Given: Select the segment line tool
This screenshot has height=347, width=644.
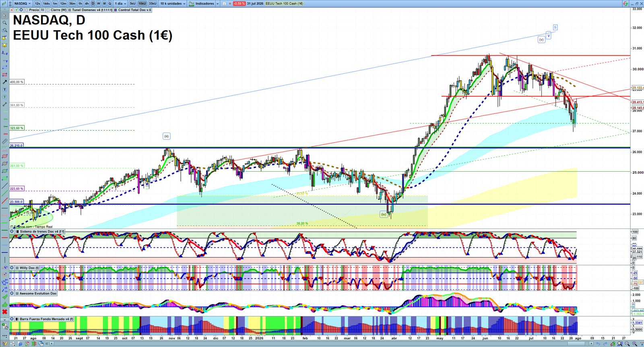Looking at the screenshot, I should pos(5,104).
